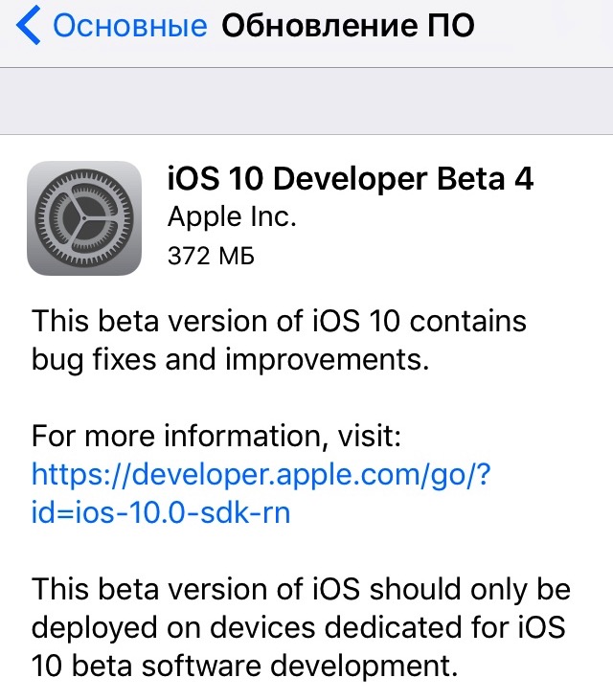Tap the gray band below the navigation bar
Viewport: 613px width, 700px height.
click(306, 102)
